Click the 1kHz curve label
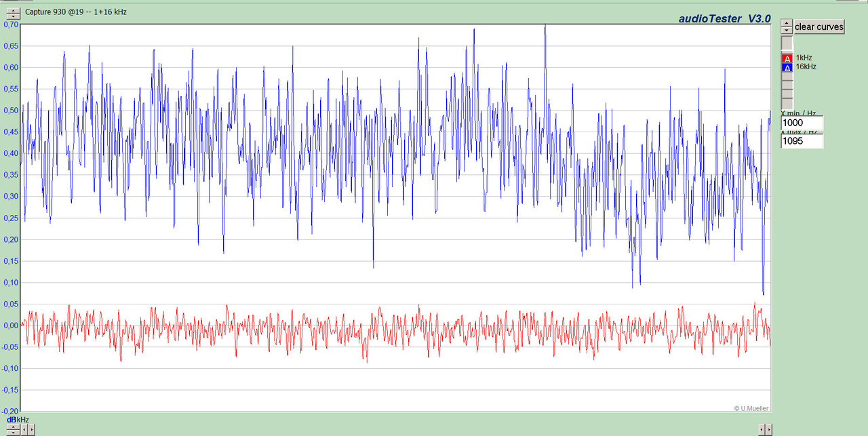Image resolution: width=868 pixels, height=436 pixels. point(804,58)
